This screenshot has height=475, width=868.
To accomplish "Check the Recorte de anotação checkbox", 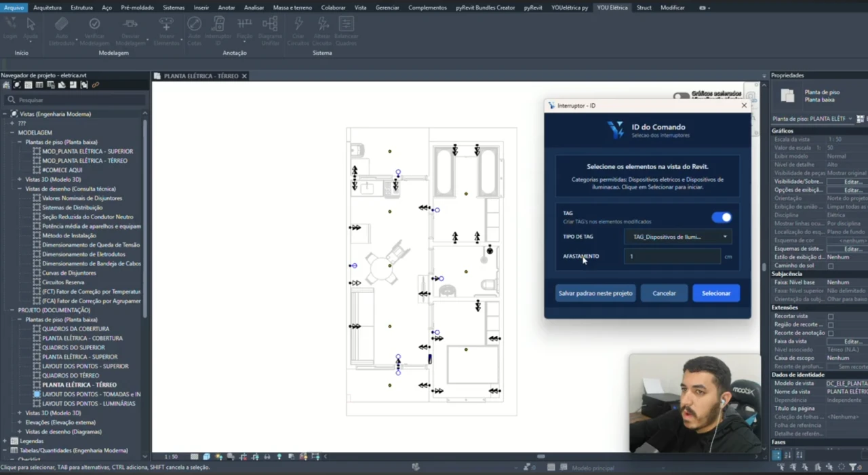I will (x=831, y=333).
